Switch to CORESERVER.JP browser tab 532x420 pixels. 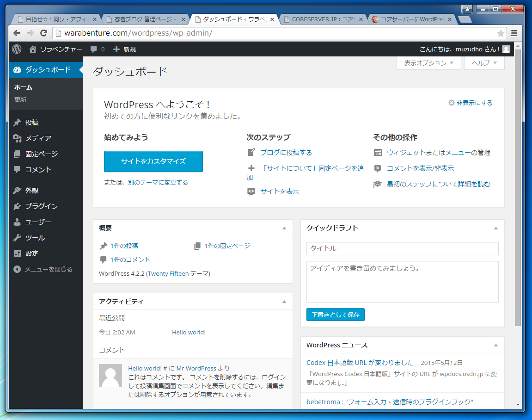click(322, 19)
